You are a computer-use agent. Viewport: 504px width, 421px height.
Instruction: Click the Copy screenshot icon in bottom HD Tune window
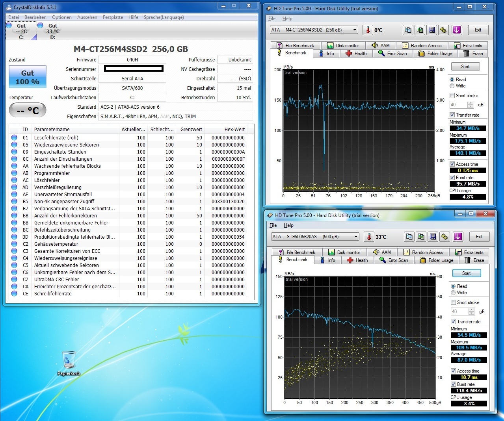421,237
